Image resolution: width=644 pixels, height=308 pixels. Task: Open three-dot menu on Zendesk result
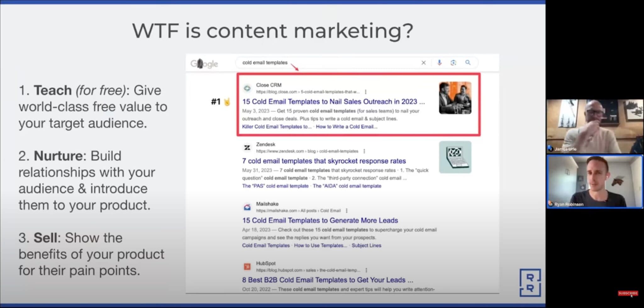[364, 151]
